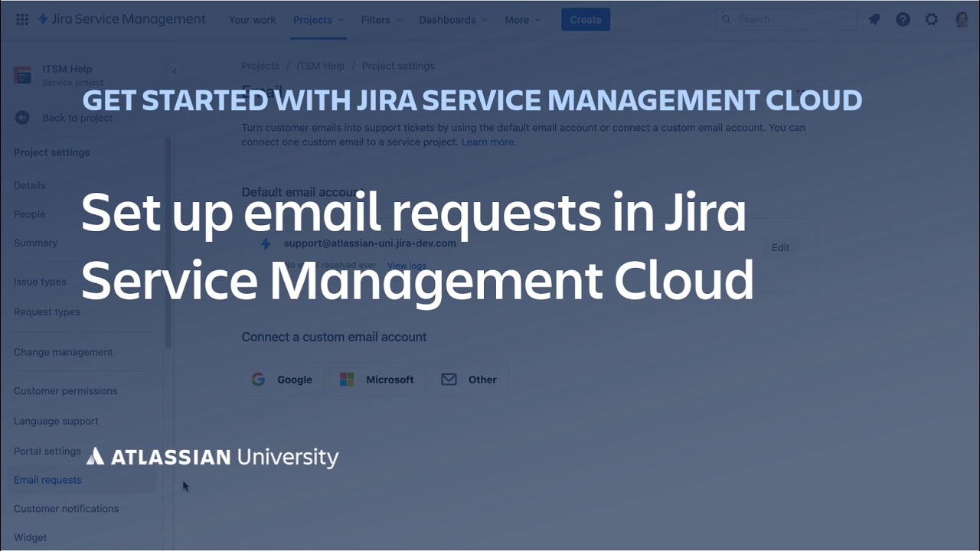Open Widget in the sidebar

click(31, 537)
